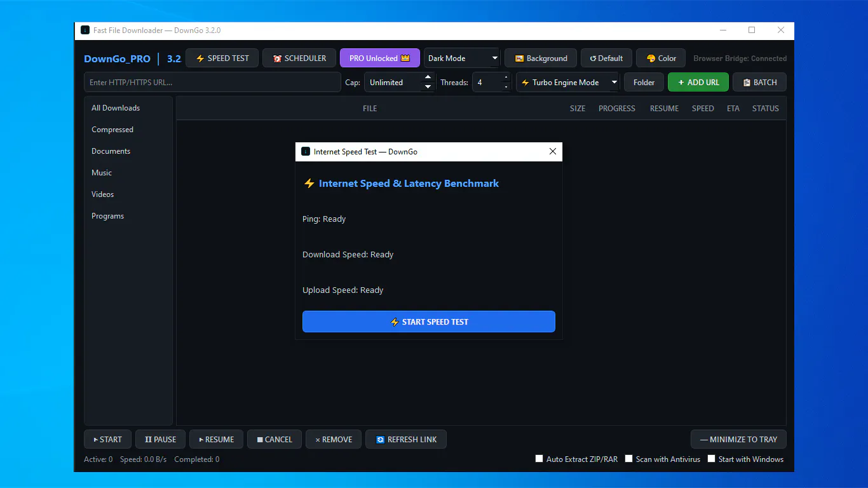The width and height of the screenshot is (868, 488).
Task: Click the START SPEED TEST button
Action: [429, 322]
